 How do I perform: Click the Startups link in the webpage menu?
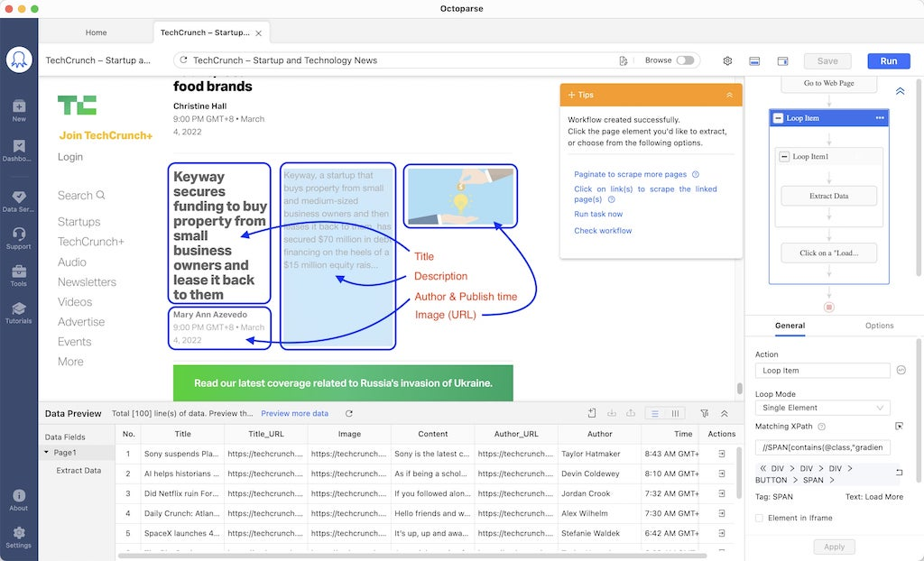[x=79, y=222]
